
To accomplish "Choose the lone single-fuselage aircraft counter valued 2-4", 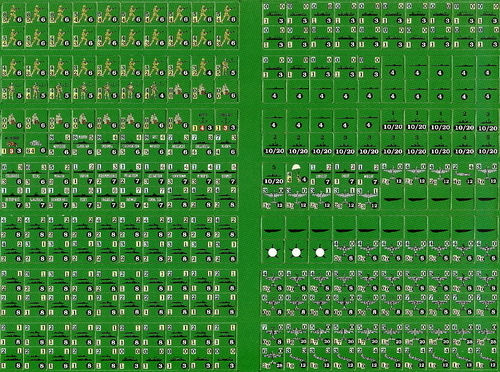I will (x=464, y=174).
